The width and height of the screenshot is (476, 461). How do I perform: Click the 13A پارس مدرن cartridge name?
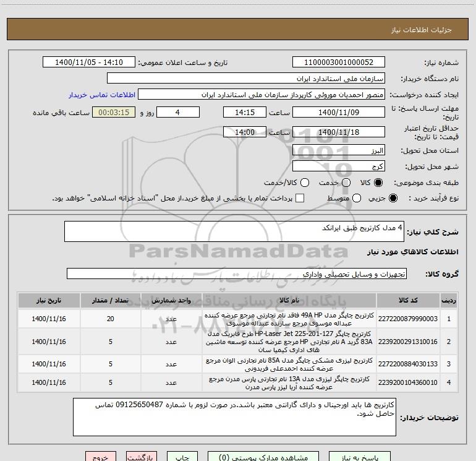point(289,383)
